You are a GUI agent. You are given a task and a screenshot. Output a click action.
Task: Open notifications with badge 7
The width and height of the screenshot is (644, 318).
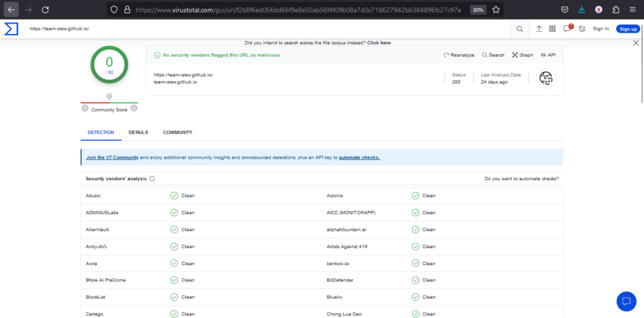point(567,28)
